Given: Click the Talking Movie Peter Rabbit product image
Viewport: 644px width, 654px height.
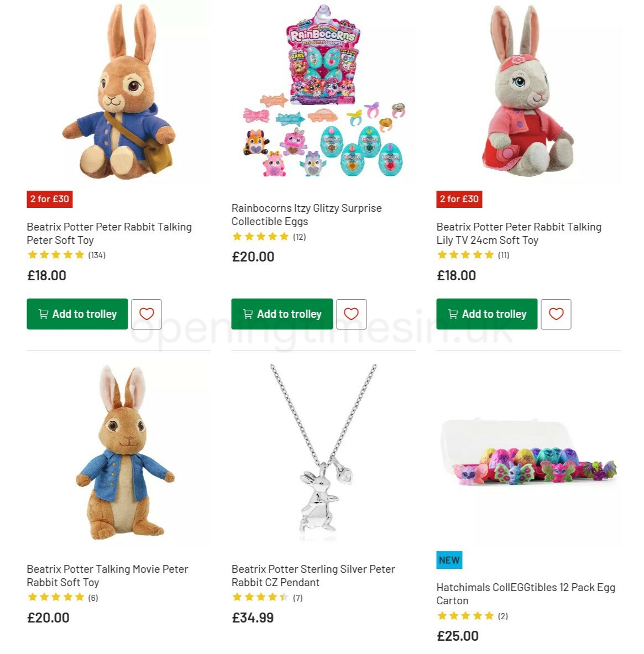Looking at the screenshot, I should click(x=118, y=453).
